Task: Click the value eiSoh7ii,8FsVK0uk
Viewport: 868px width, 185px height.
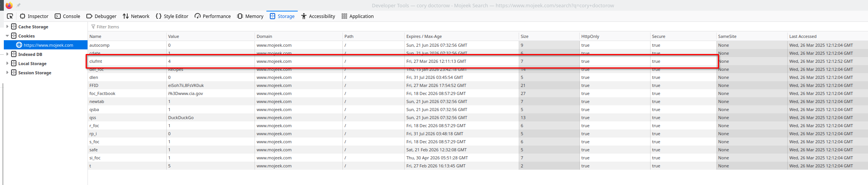Action: pos(186,85)
